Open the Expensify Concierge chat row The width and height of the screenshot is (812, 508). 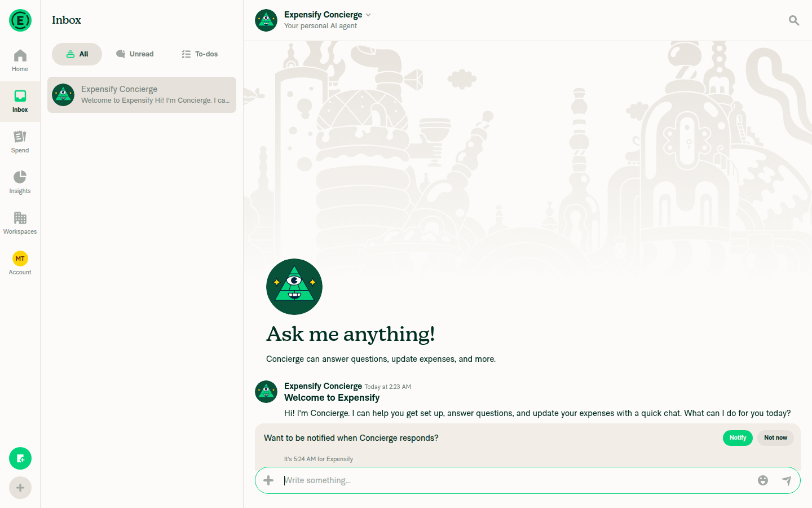142,95
